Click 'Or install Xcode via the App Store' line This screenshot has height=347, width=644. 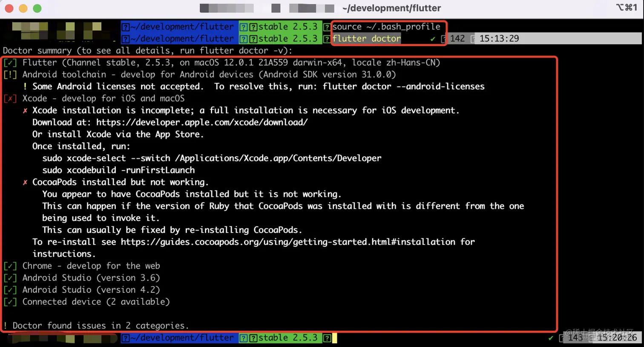[118, 134]
